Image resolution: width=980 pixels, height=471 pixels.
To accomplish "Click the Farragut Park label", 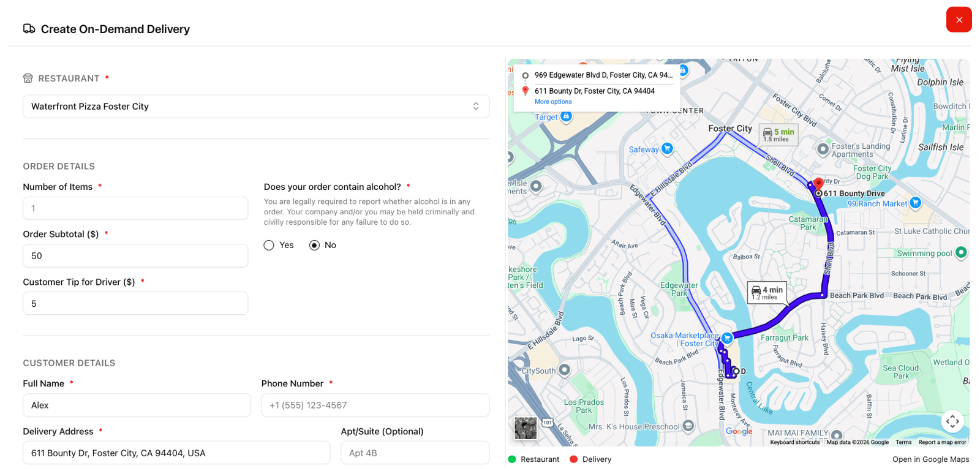I will click(785, 338).
